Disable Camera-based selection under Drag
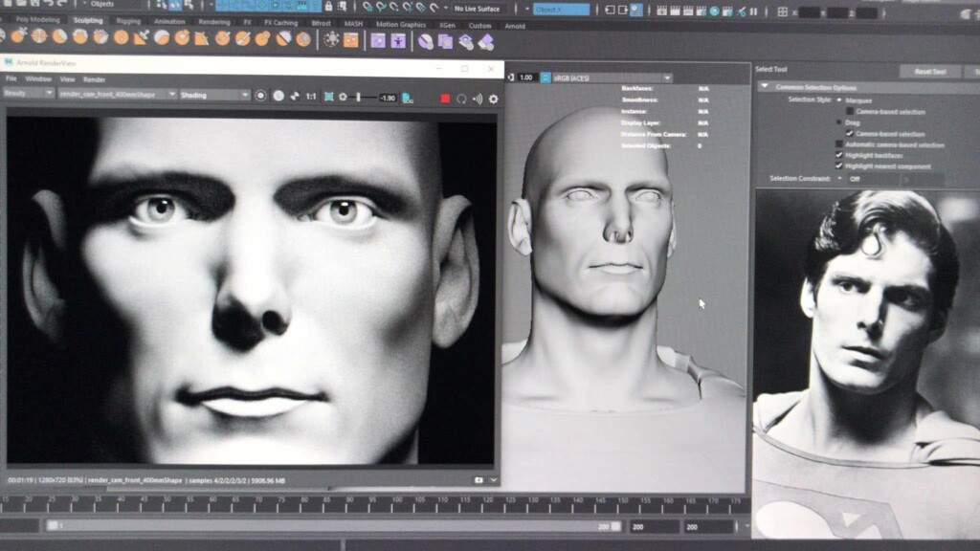 [850, 133]
